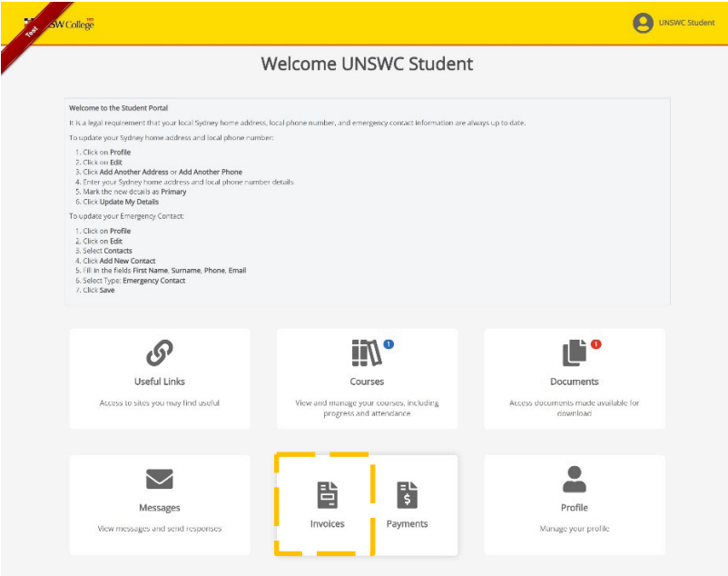Viewport: 728px width, 576px height.
Task: Open the Courses books icon
Action: click(x=366, y=353)
